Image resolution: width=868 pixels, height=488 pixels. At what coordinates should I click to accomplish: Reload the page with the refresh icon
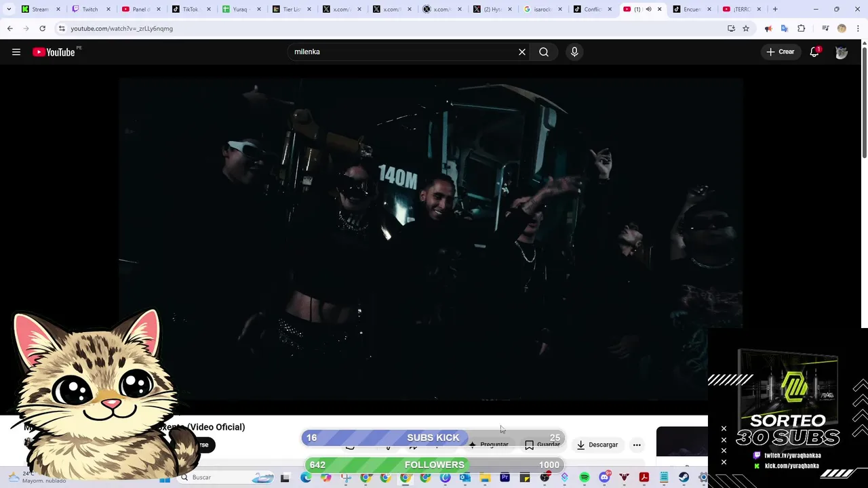42,28
